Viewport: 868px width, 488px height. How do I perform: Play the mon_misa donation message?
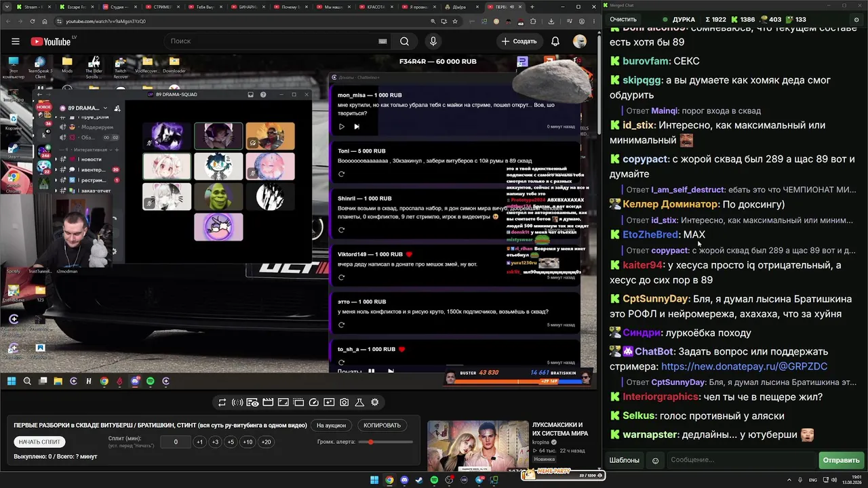pos(341,127)
